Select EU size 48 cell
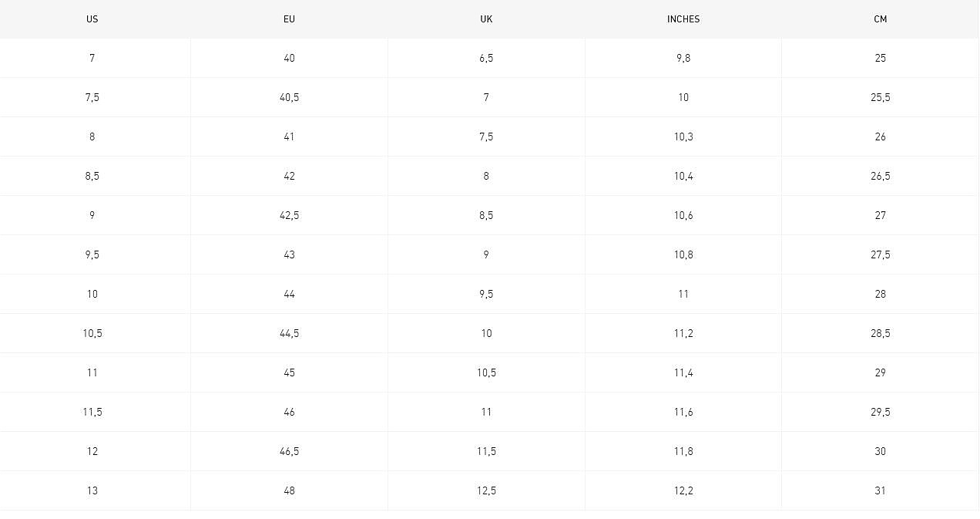Screen dimensions: 980x519 coord(289,491)
